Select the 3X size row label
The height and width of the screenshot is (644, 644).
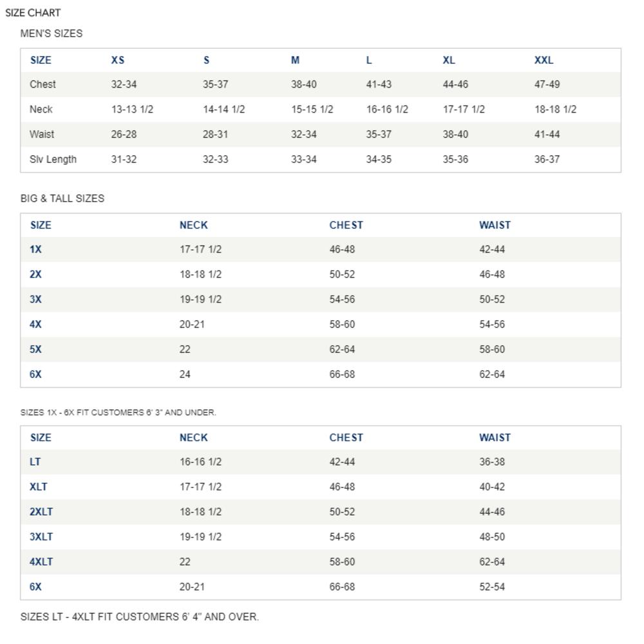pos(35,299)
